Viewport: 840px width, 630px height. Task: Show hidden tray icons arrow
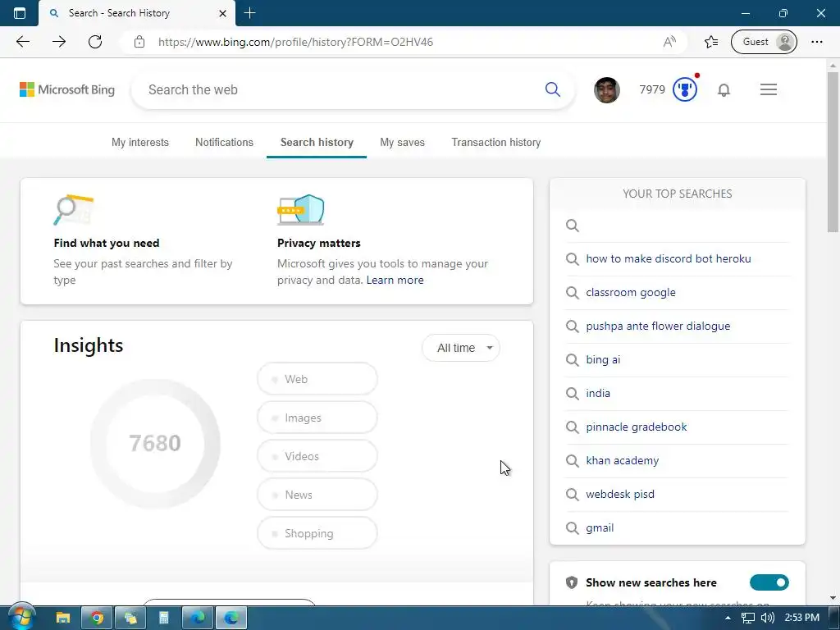(728, 618)
